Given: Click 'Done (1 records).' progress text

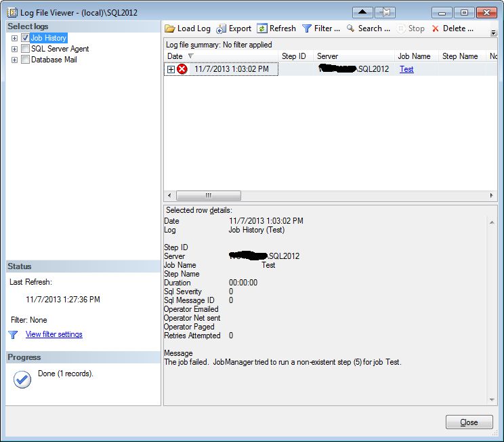Looking at the screenshot, I should (x=66, y=374).
